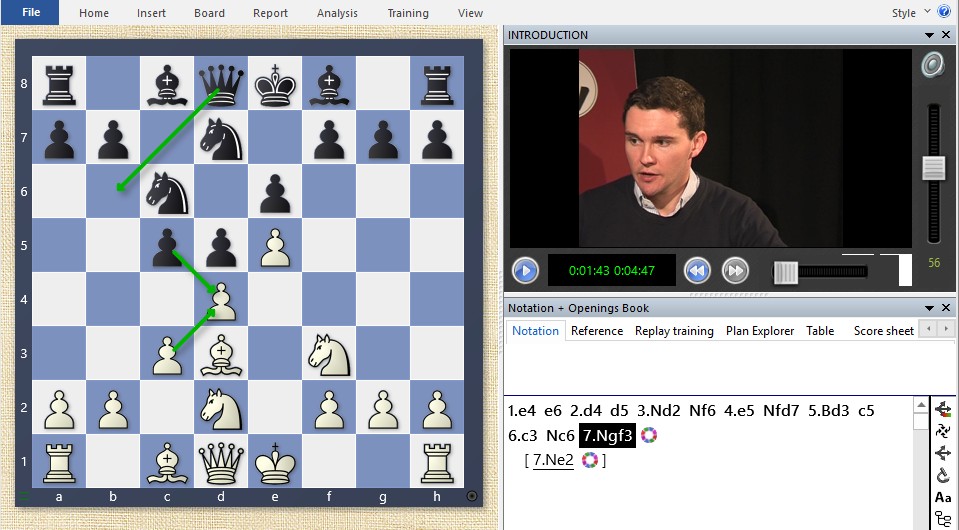Click the blue help question mark icon

[x=944, y=12]
